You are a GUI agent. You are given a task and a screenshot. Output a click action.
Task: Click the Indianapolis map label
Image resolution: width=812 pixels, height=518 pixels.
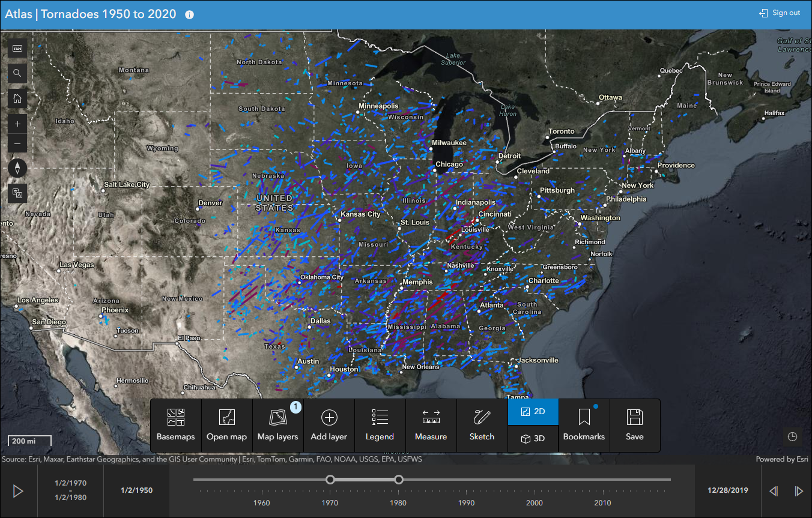476,203
